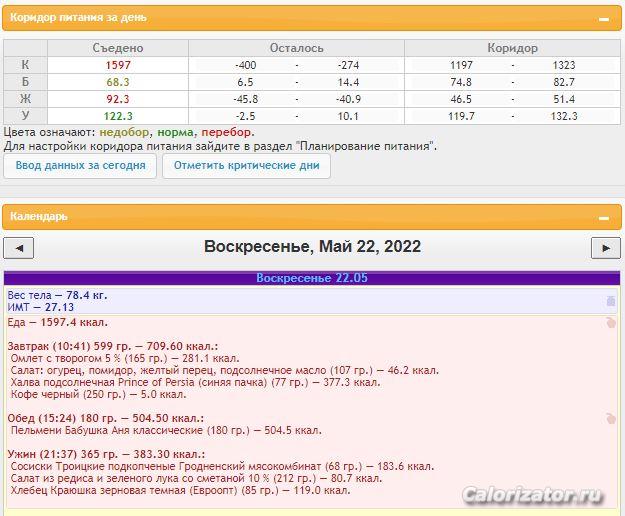Select the Вес тела 78.4 кг line

click(x=57, y=296)
